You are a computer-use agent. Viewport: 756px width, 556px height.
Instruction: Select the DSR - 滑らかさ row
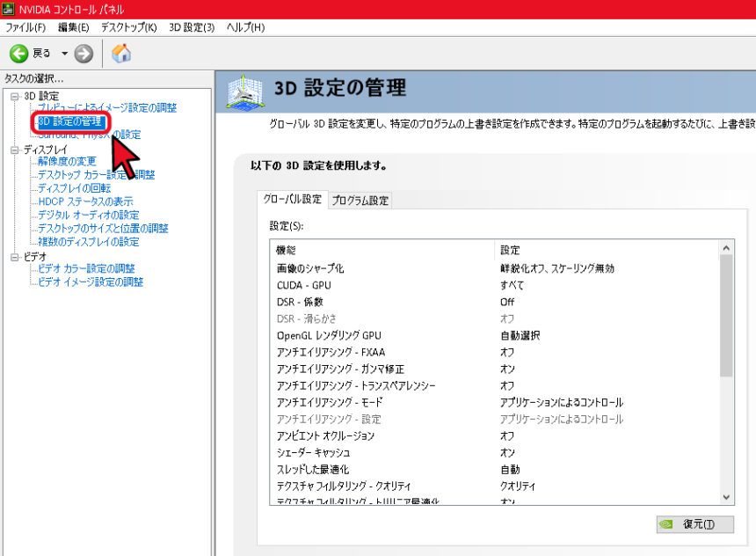coord(495,319)
